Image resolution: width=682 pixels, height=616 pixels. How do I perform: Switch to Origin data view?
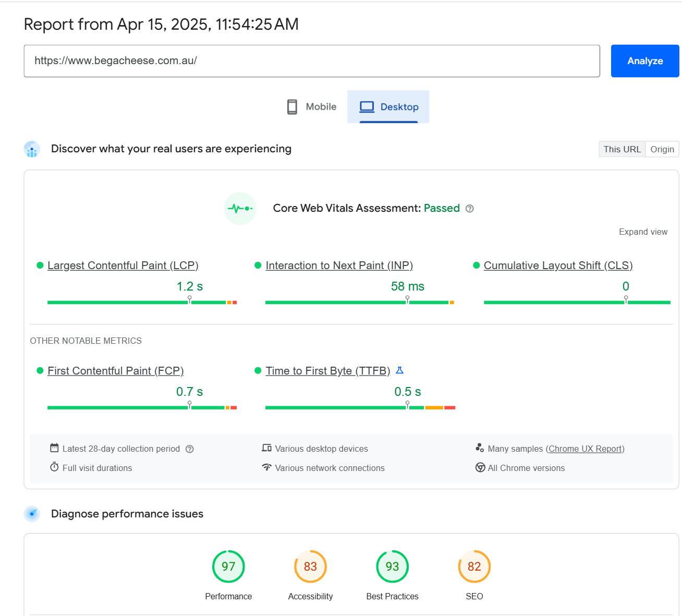coord(662,149)
